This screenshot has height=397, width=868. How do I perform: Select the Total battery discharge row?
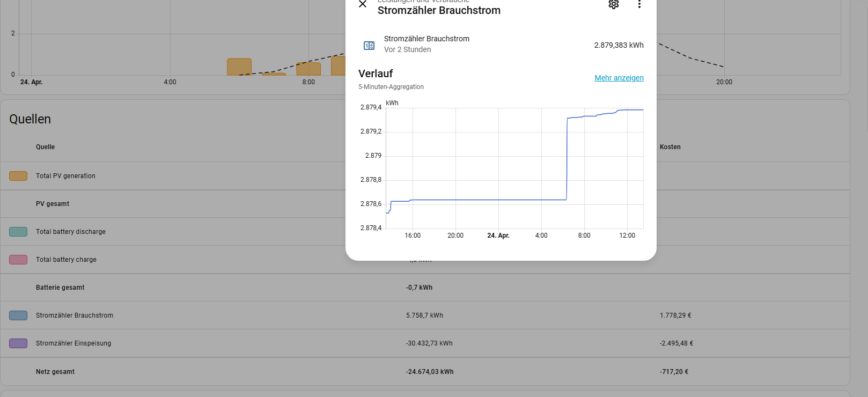71,232
